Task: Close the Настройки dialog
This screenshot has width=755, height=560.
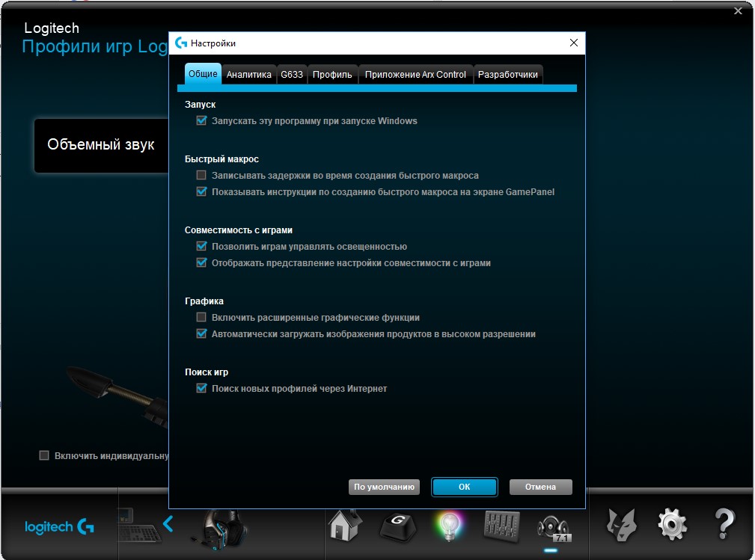Action: click(x=573, y=43)
